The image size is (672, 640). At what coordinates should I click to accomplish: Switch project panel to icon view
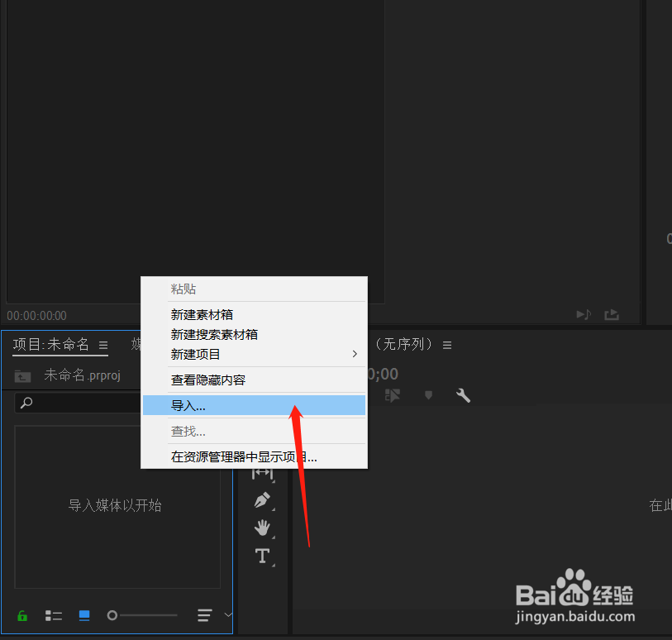tap(83, 615)
